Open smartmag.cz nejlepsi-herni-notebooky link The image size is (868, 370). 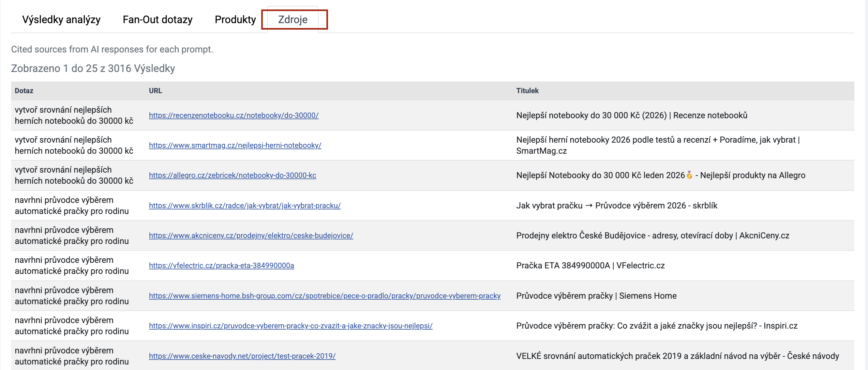coord(235,146)
